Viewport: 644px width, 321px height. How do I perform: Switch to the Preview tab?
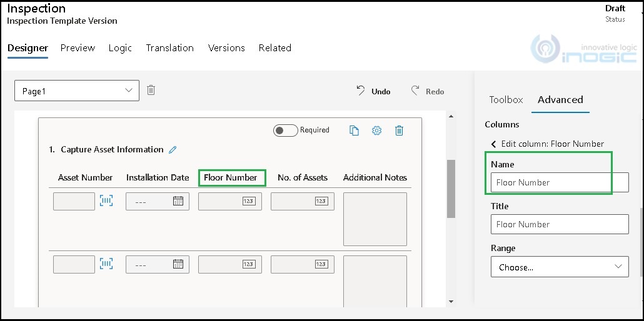[78, 48]
